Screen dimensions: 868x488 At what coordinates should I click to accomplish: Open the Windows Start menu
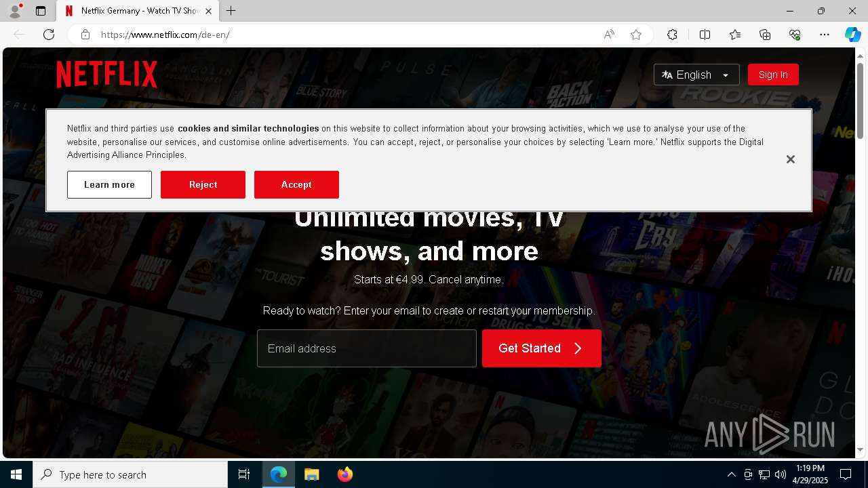pyautogui.click(x=16, y=474)
